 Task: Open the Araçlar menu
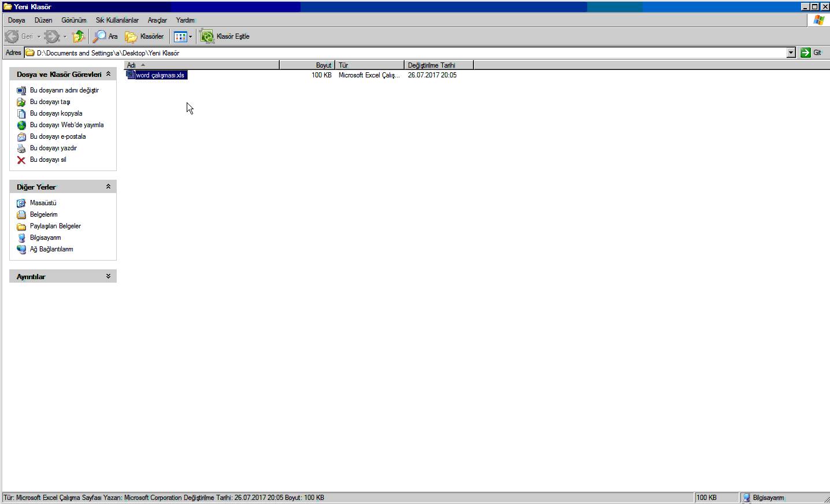157,20
